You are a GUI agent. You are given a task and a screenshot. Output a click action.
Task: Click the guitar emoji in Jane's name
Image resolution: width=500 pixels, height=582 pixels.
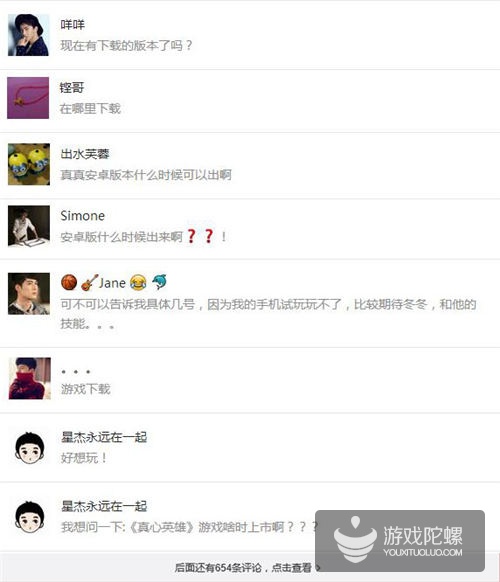tap(89, 282)
